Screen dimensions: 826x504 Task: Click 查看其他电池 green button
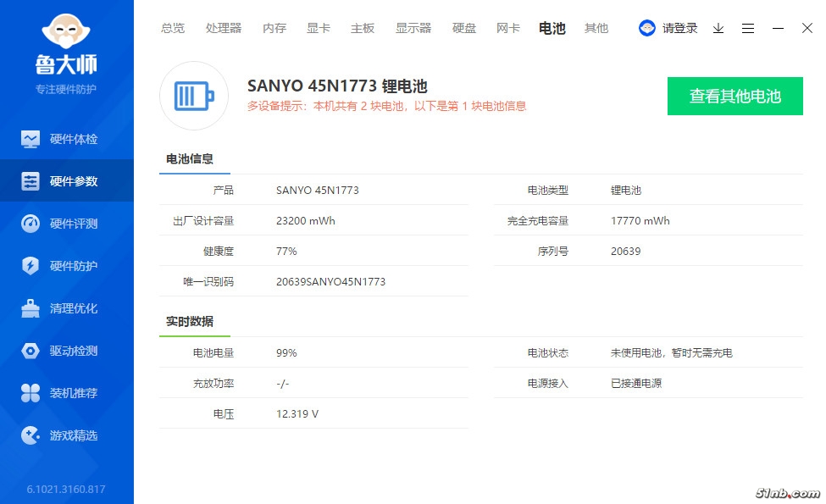[735, 96]
